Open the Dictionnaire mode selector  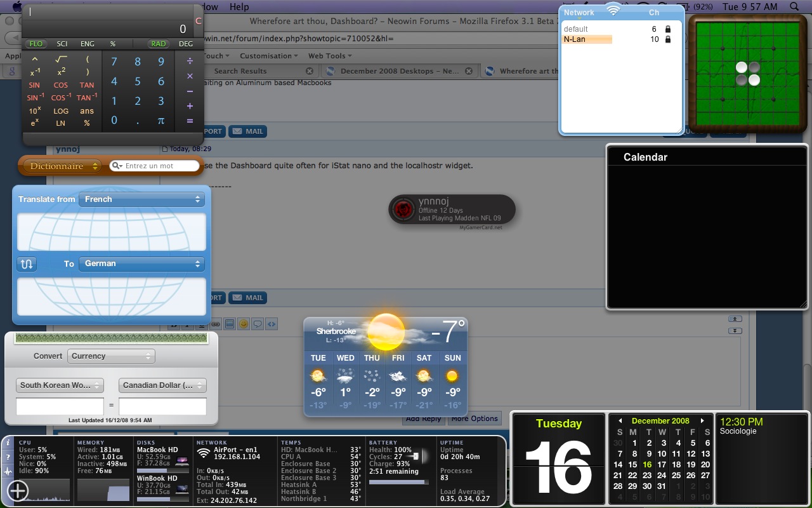point(62,166)
